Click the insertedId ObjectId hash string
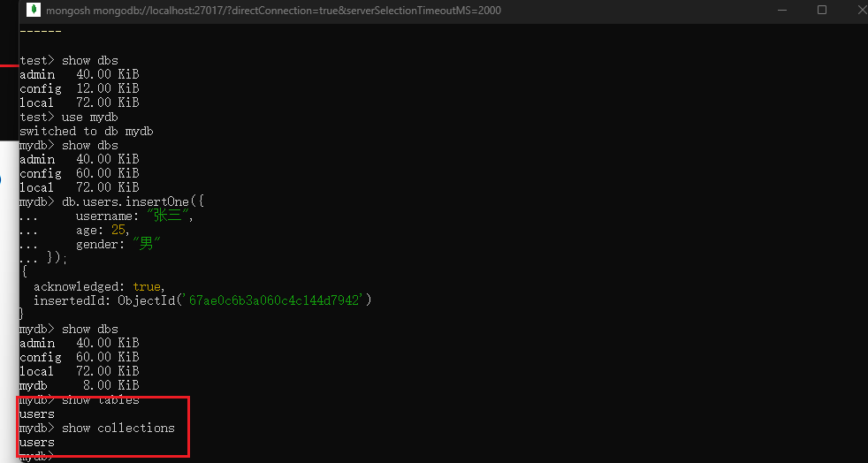868x463 pixels. 274,300
